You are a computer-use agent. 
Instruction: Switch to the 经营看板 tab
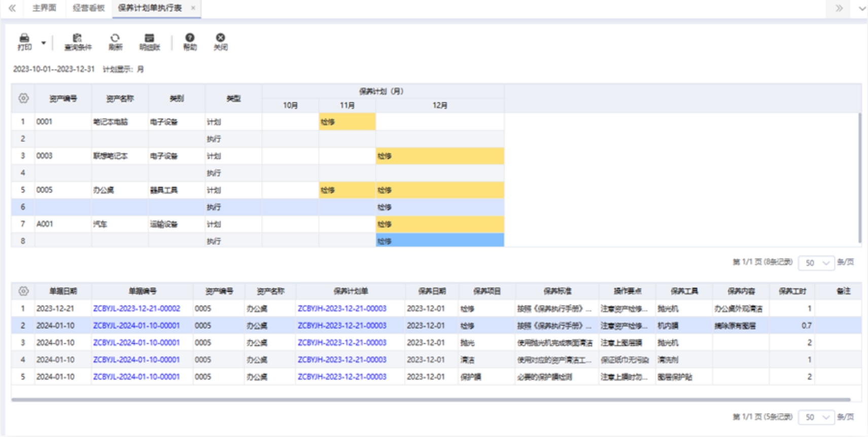point(88,8)
